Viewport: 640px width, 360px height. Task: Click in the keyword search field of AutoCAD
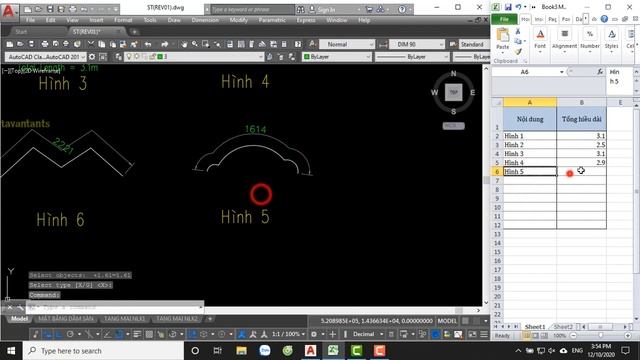(x=252, y=9)
